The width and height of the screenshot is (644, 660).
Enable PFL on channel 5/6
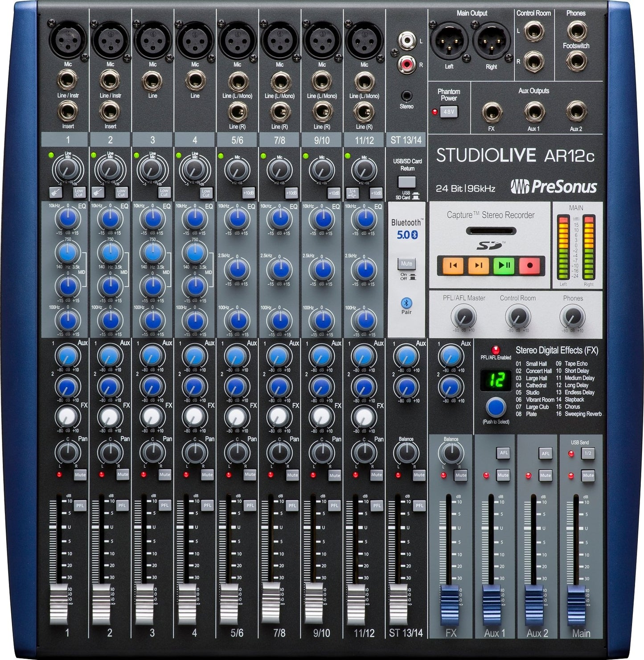[250, 505]
